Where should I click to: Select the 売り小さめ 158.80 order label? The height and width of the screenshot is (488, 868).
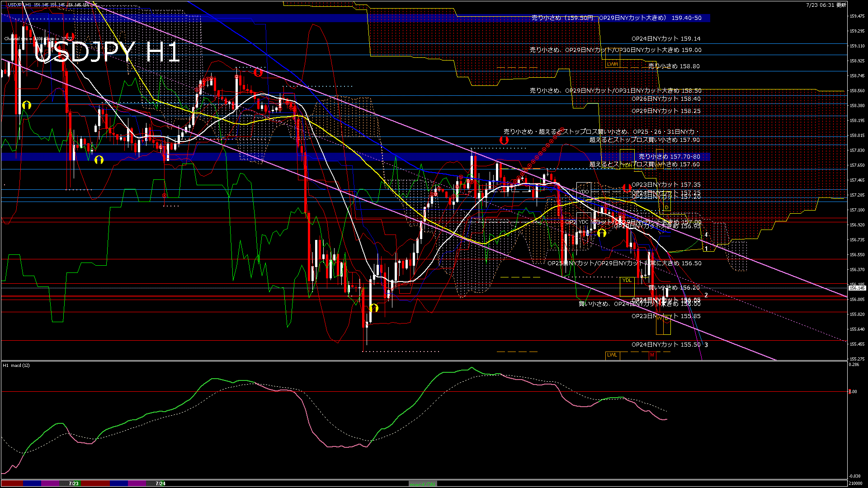(x=674, y=66)
